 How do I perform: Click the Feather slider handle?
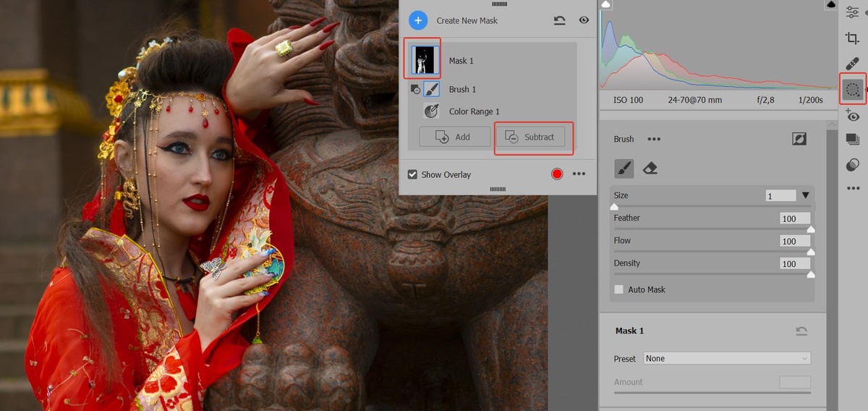point(810,229)
